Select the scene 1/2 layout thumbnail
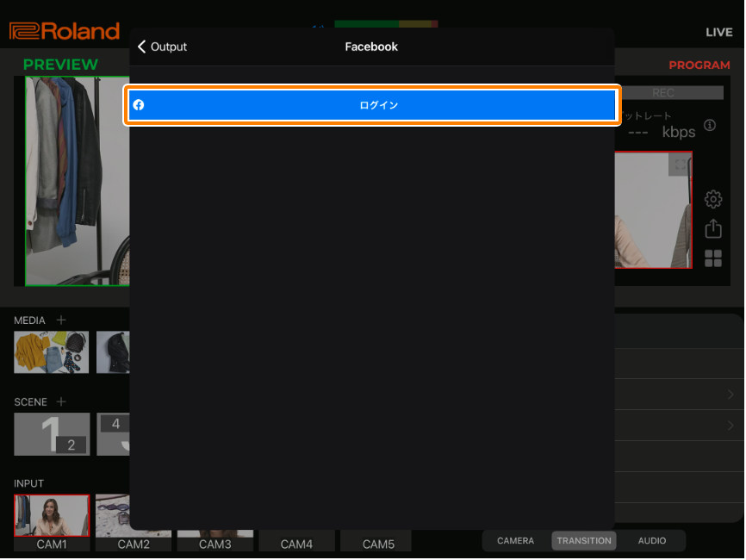This screenshot has width=746, height=560. [x=52, y=434]
